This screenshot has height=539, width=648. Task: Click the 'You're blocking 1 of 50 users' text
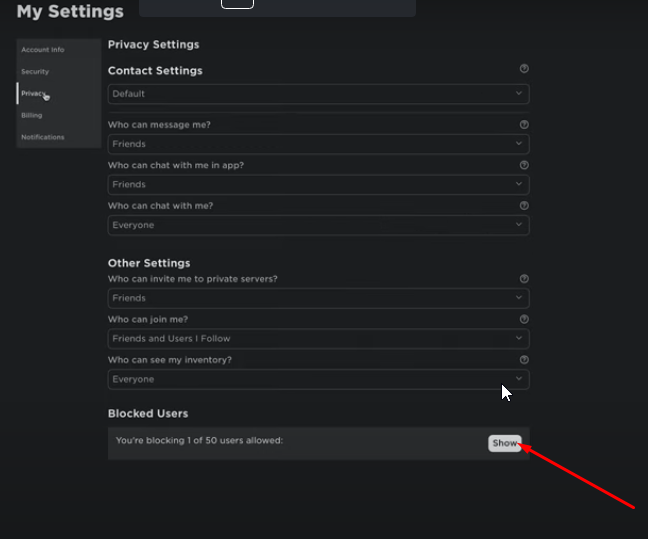click(199, 440)
